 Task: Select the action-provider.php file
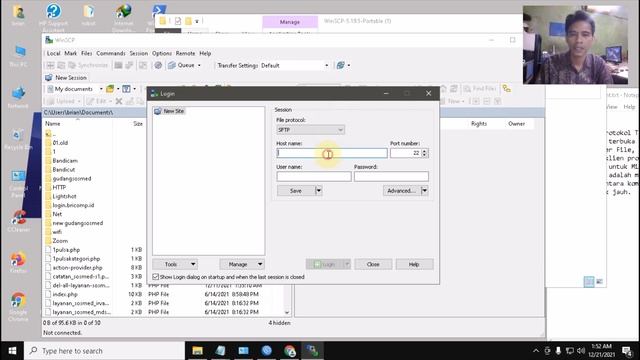click(x=77, y=268)
